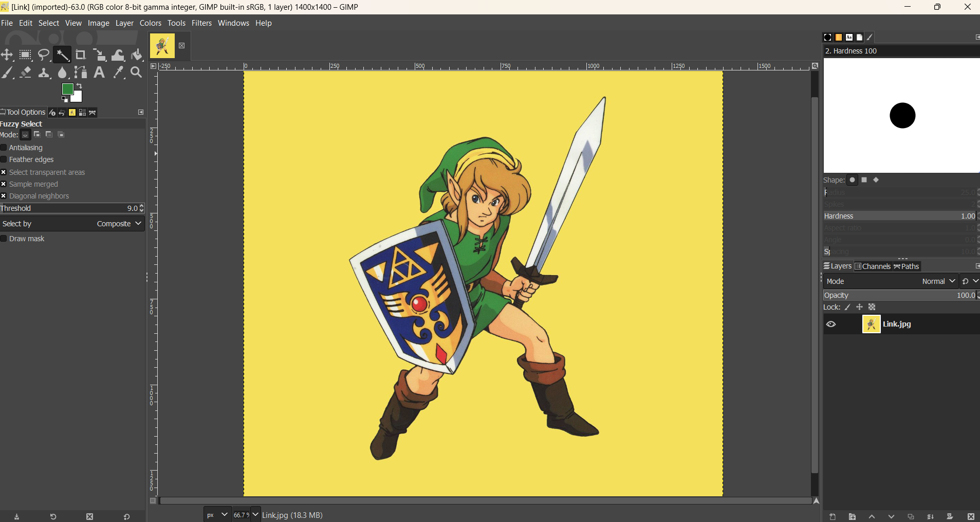Select the Color Picker eyedropper tool
The height and width of the screenshot is (522, 980).
(118, 73)
